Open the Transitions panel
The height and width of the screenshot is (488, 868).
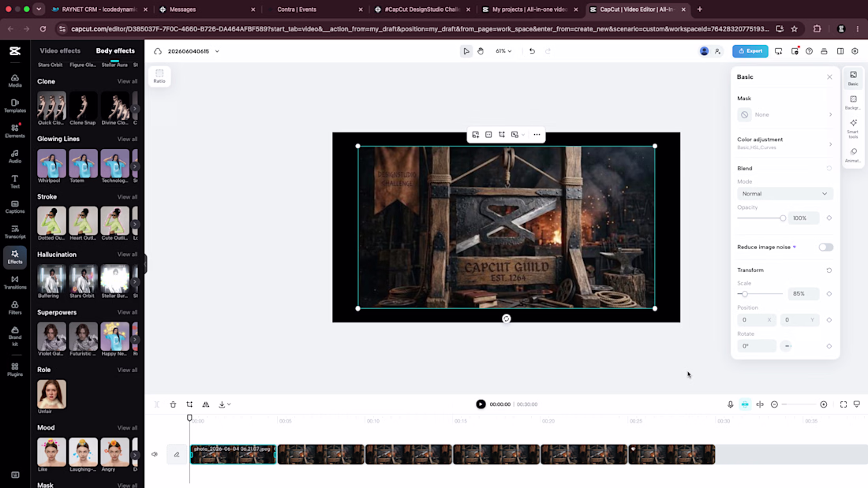[x=15, y=283]
